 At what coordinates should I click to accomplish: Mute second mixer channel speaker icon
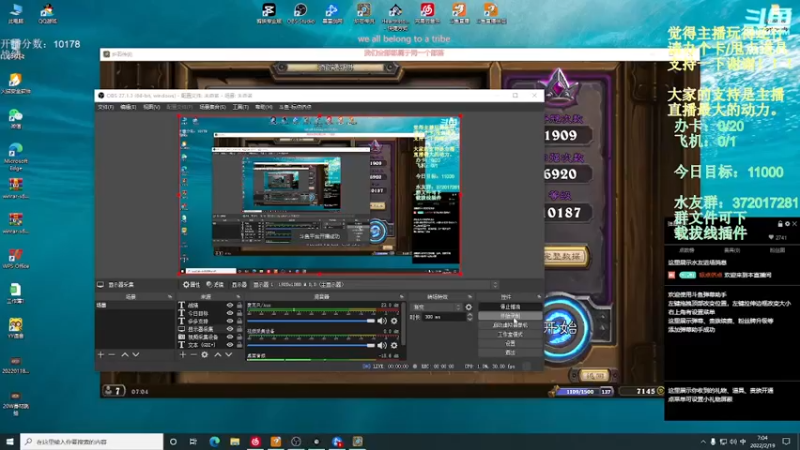382,345
